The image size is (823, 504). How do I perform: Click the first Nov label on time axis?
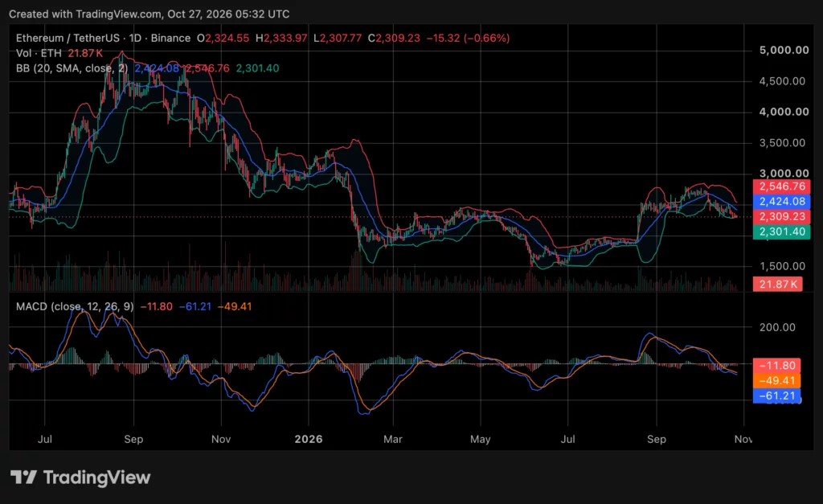click(x=221, y=439)
